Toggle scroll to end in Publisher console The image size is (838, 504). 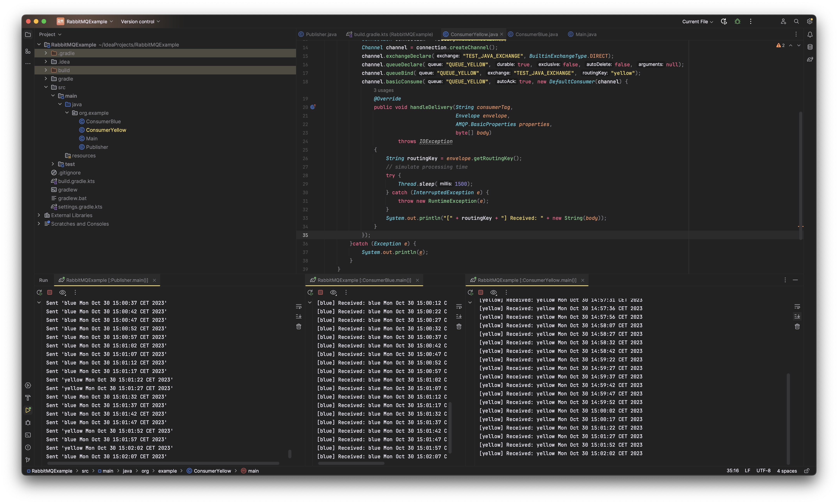pos(299,316)
